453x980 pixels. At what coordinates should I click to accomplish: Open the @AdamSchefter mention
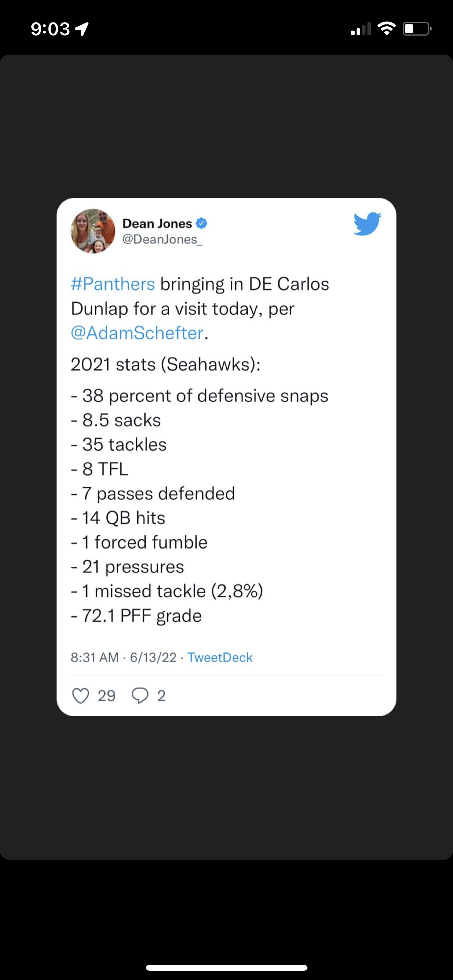click(x=137, y=333)
